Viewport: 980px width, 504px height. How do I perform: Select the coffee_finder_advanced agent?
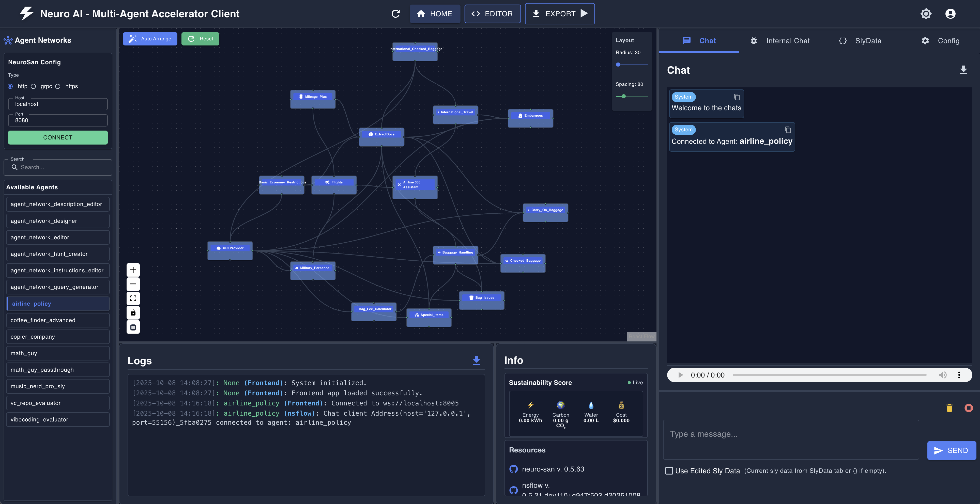click(57, 320)
